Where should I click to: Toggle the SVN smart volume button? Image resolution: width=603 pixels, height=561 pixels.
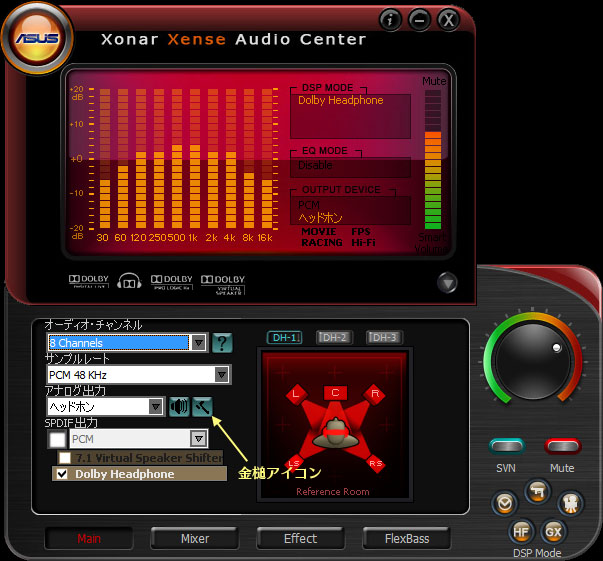point(507,446)
